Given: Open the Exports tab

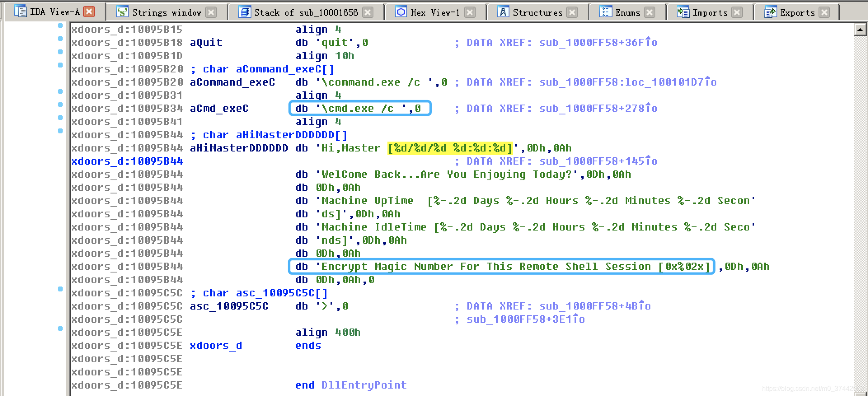Looking at the screenshot, I should coord(797,12).
